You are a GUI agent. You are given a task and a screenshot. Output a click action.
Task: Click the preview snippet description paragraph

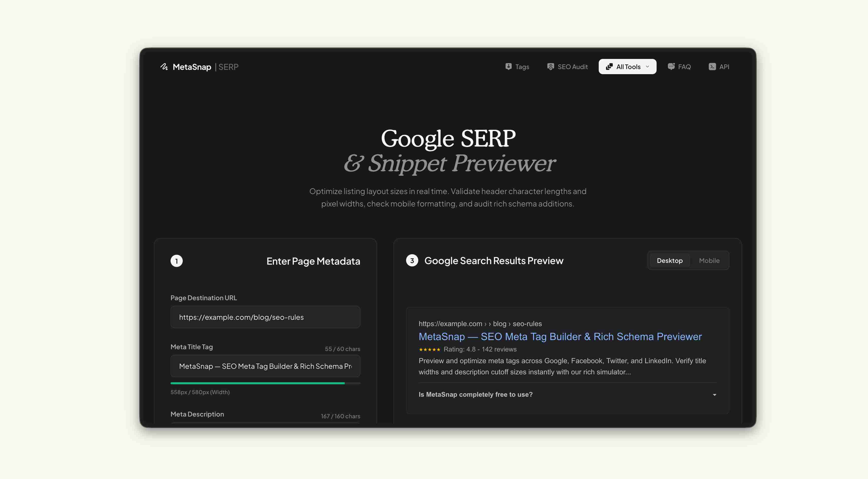point(562,366)
